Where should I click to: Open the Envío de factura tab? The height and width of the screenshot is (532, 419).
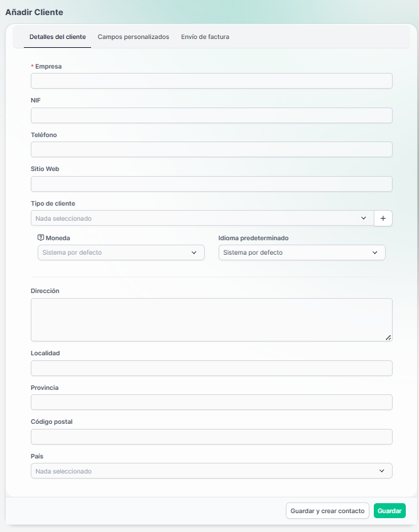[x=205, y=37]
